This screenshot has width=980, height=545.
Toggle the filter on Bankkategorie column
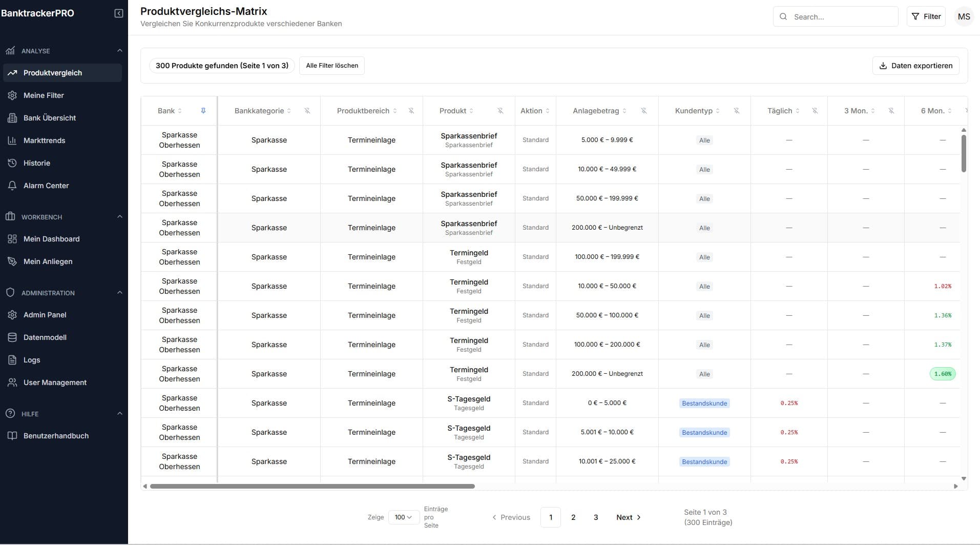pyautogui.click(x=307, y=110)
